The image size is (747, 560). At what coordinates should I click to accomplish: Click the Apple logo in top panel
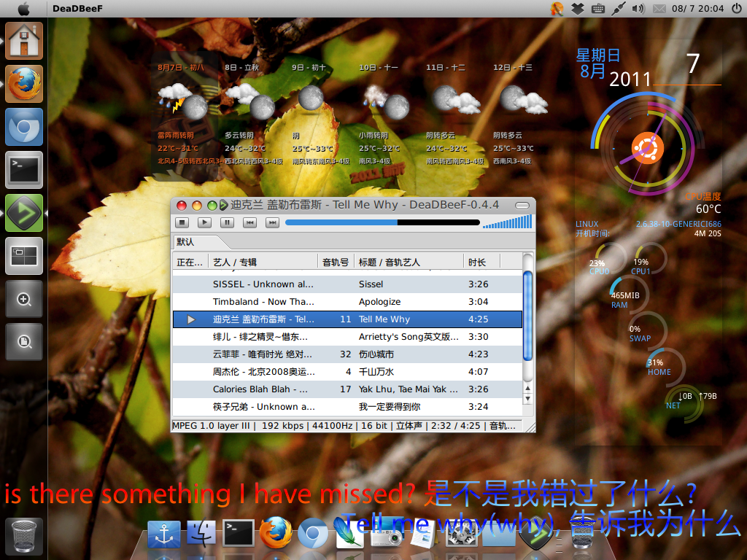[x=23, y=9]
